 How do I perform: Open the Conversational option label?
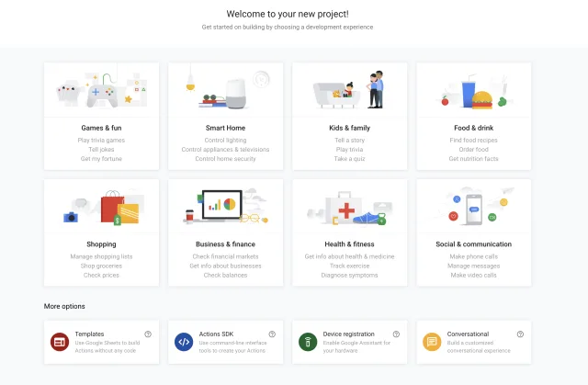pos(468,334)
